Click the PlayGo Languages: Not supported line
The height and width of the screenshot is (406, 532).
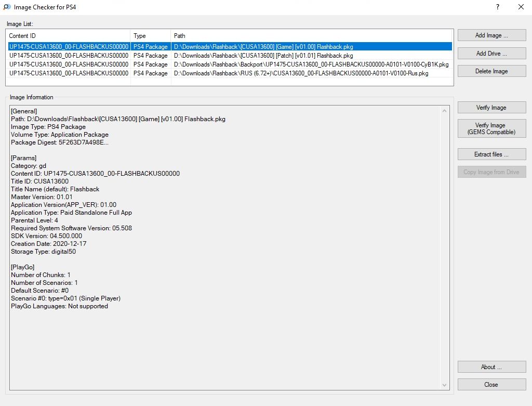[x=59, y=306]
